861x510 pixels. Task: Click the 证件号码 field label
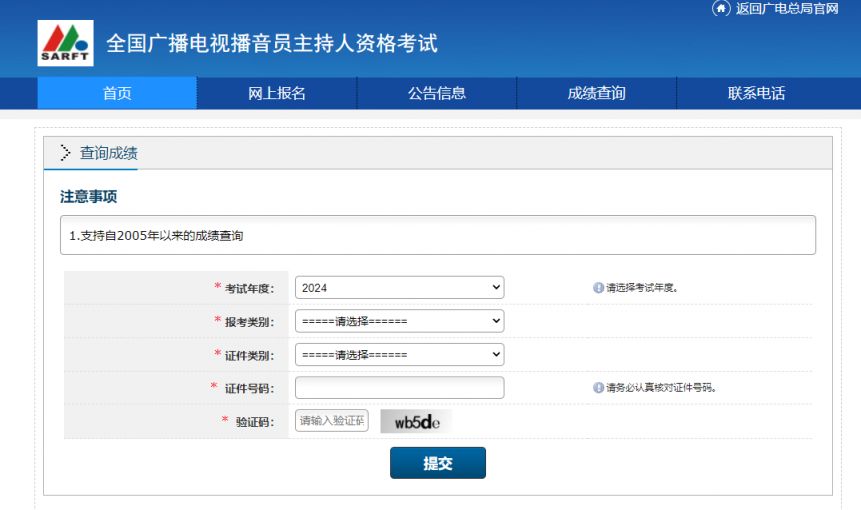249,388
